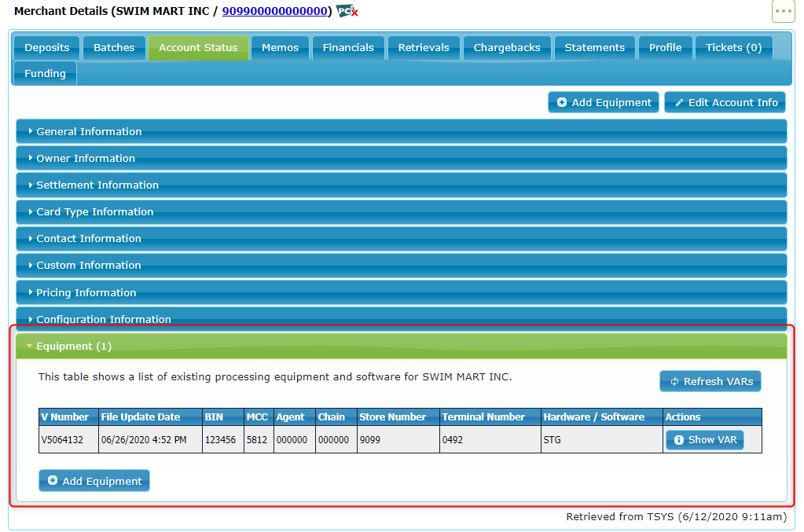The image size is (804, 532).
Task: Select Hardware / Software cell STG
Action: [x=602, y=440]
